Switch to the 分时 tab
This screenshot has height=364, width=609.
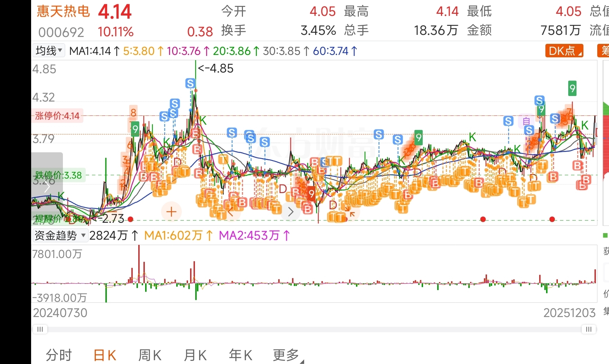point(59,355)
